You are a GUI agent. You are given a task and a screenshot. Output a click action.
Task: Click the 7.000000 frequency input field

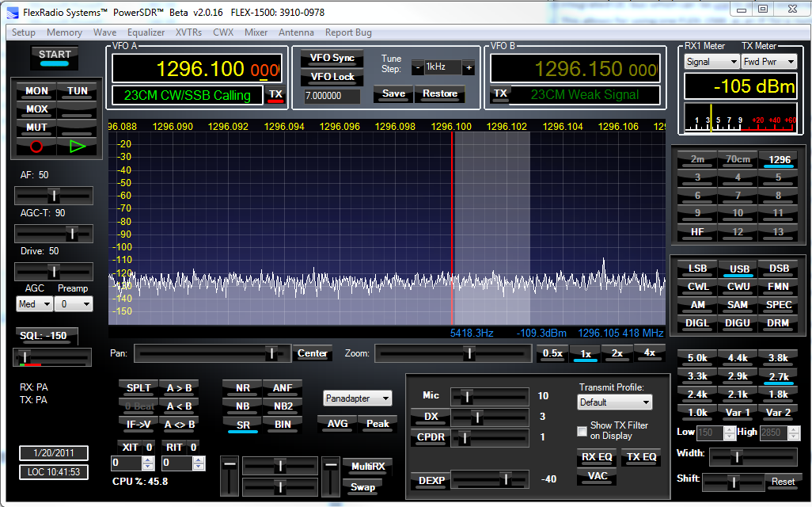(x=332, y=96)
